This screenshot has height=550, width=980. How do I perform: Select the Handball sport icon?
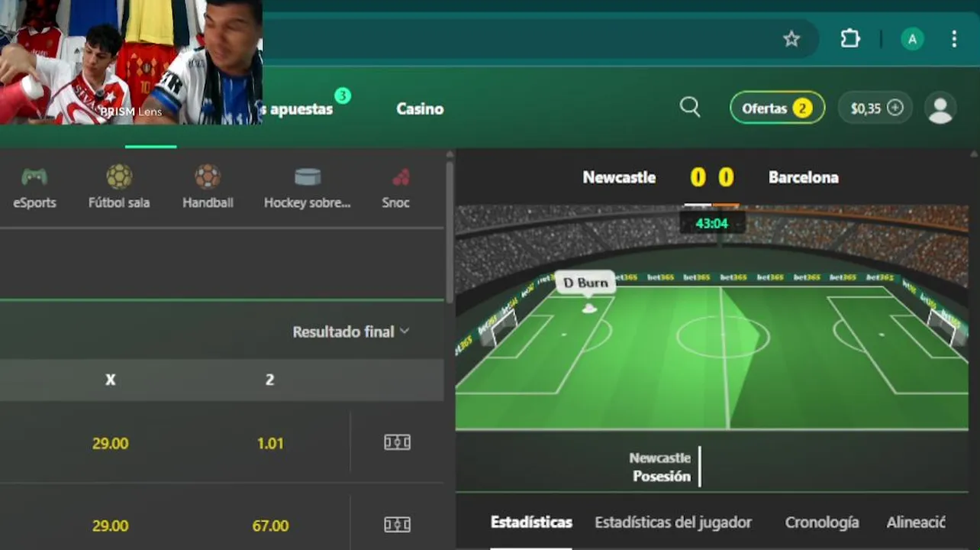[x=208, y=177]
